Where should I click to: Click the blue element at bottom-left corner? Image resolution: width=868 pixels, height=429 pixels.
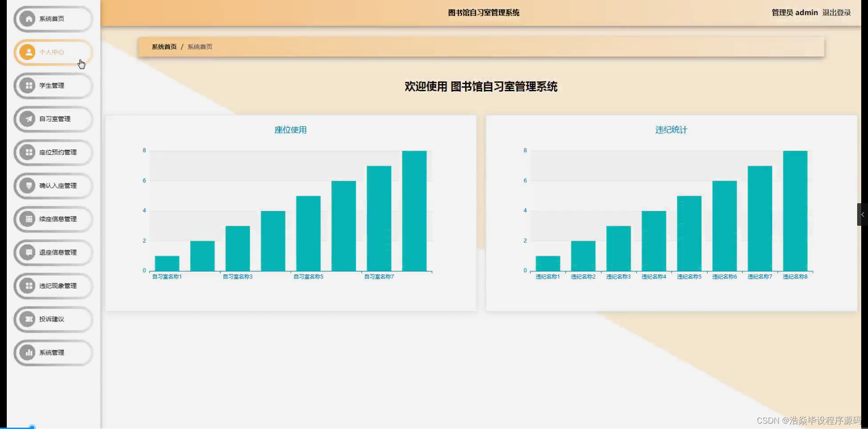point(32,425)
